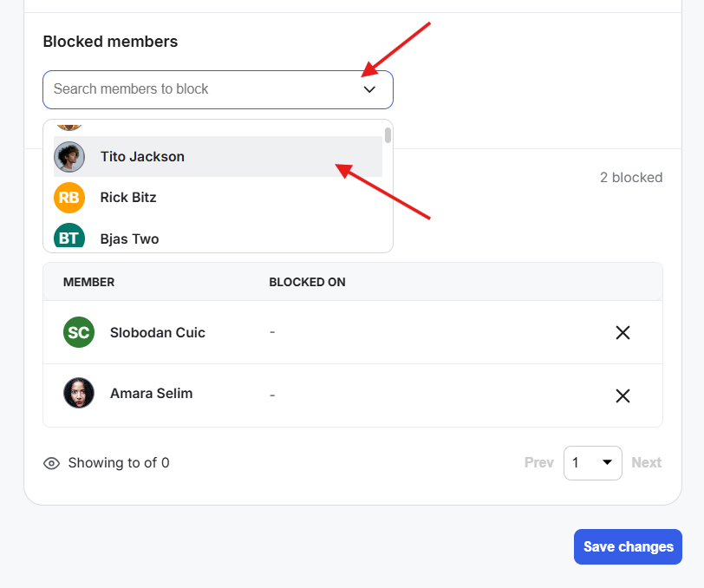Click the teal BT avatar icon
Screen dimensions: 704x588
pyautogui.click(x=69, y=236)
